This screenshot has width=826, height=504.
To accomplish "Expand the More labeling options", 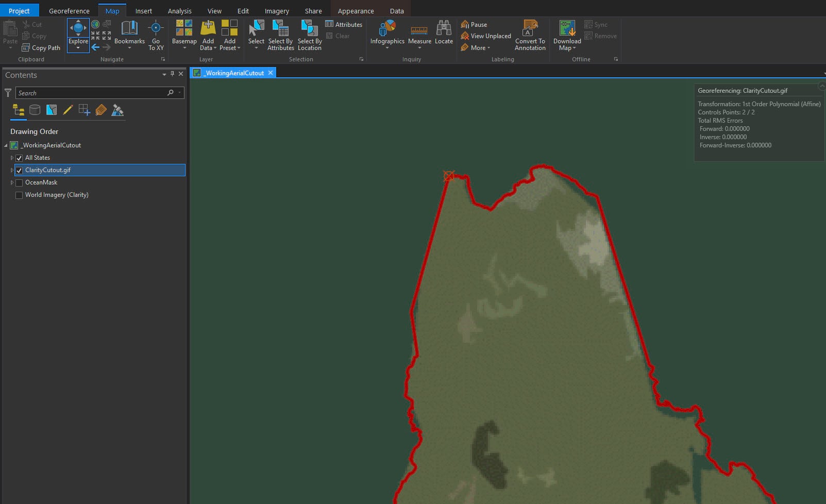I will coord(477,48).
